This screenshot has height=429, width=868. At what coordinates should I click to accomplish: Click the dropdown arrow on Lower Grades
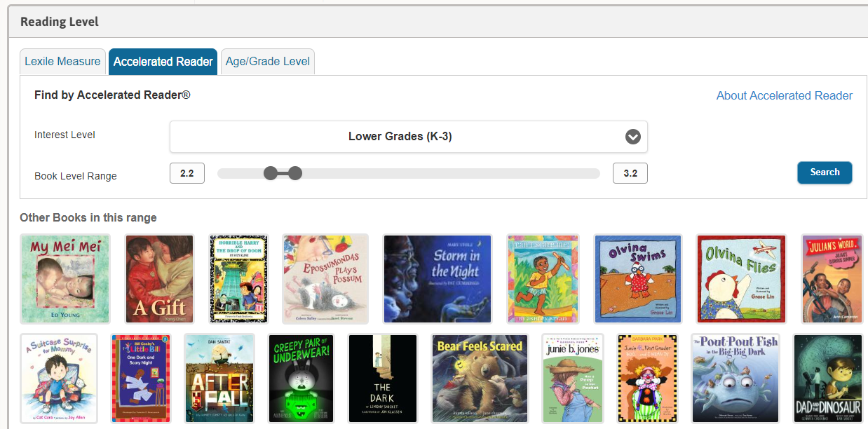pos(632,137)
